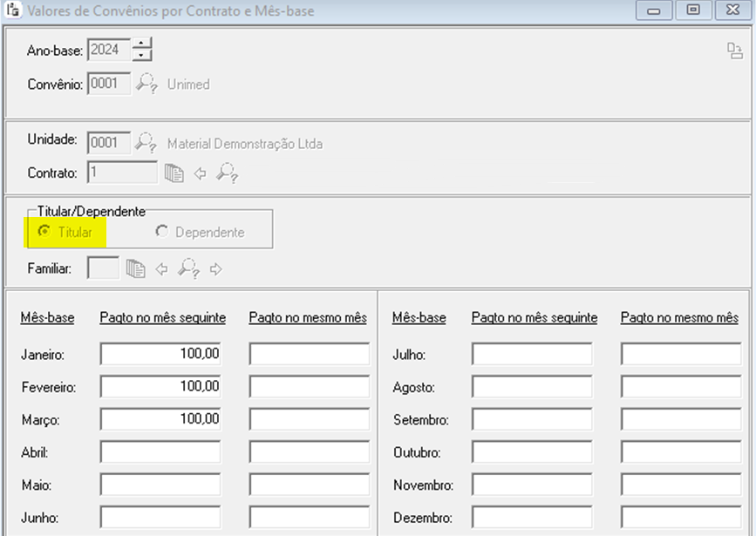Select the Titular radio button

tap(44, 232)
